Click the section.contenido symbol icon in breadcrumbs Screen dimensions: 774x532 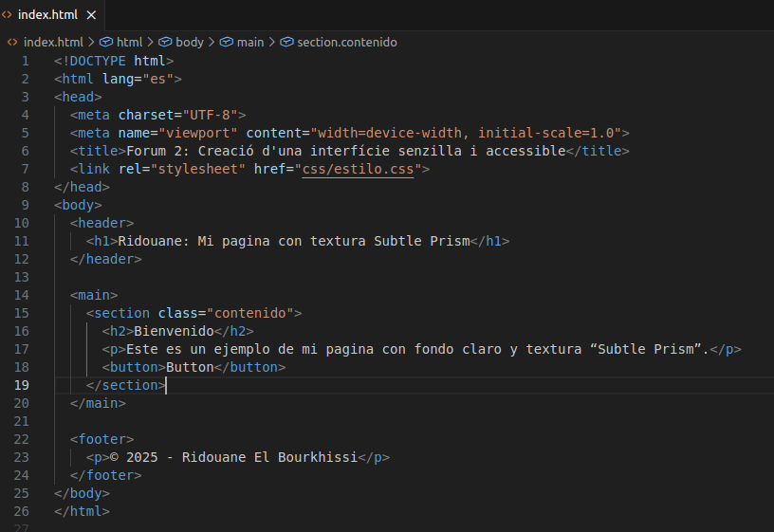tap(286, 42)
